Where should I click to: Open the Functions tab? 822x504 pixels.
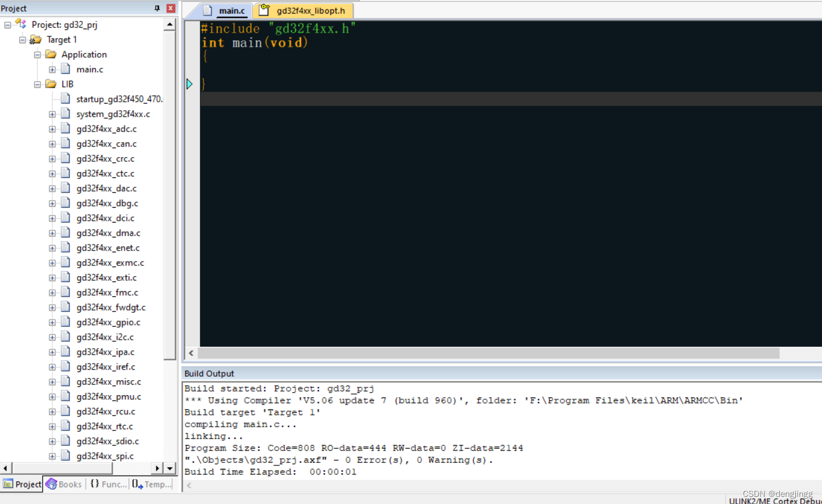click(108, 484)
